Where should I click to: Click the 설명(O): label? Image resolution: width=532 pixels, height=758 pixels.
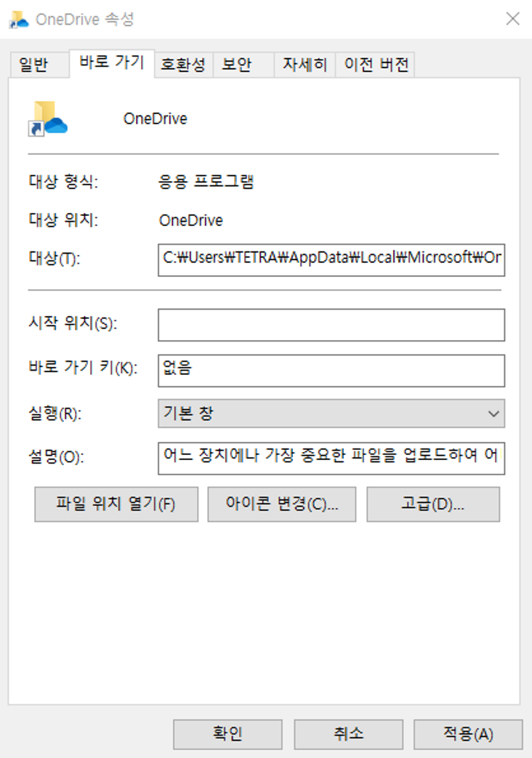pyautogui.click(x=56, y=456)
